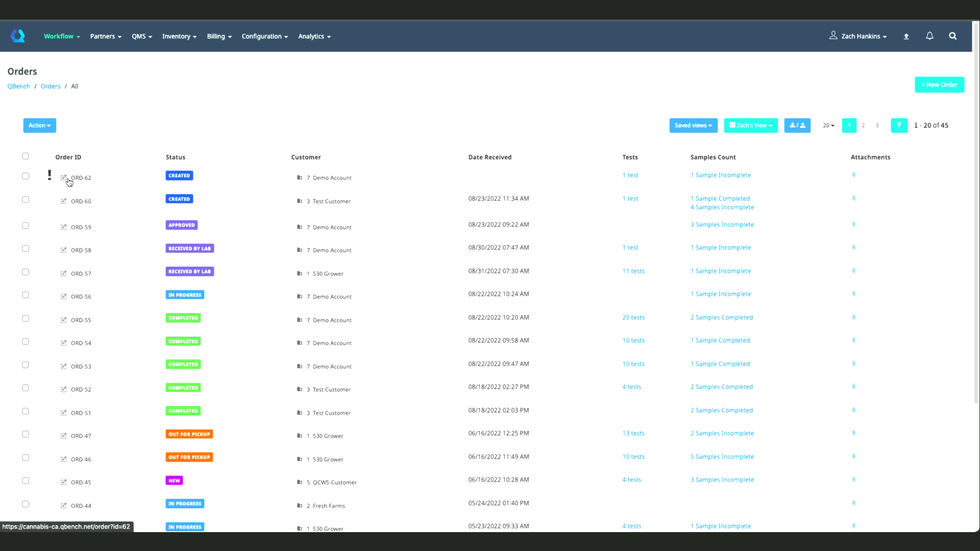Open the Saved views dropdown
Image resolution: width=980 pixels, height=551 pixels.
click(x=693, y=126)
